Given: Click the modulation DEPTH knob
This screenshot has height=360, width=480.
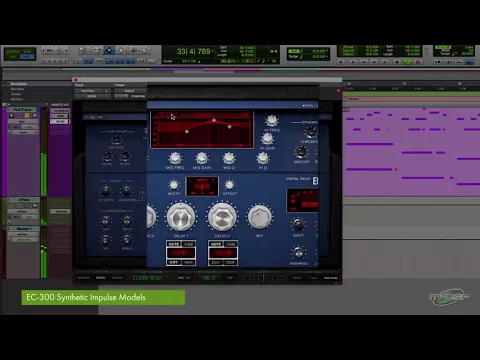Looking at the screenshot, I should point(127,221).
